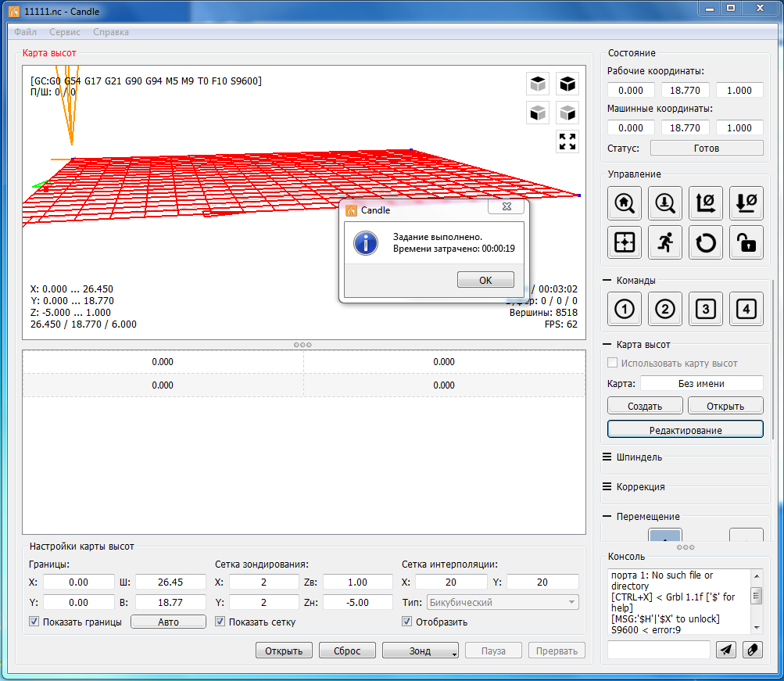Click the console command input field
The width and height of the screenshot is (784, 681).
tap(658, 650)
